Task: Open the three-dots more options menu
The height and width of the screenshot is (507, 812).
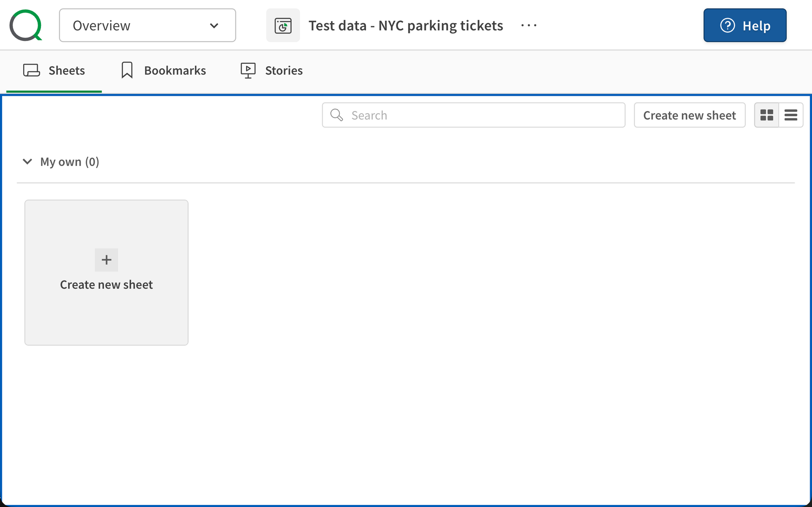Action: (x=529, y=25)
